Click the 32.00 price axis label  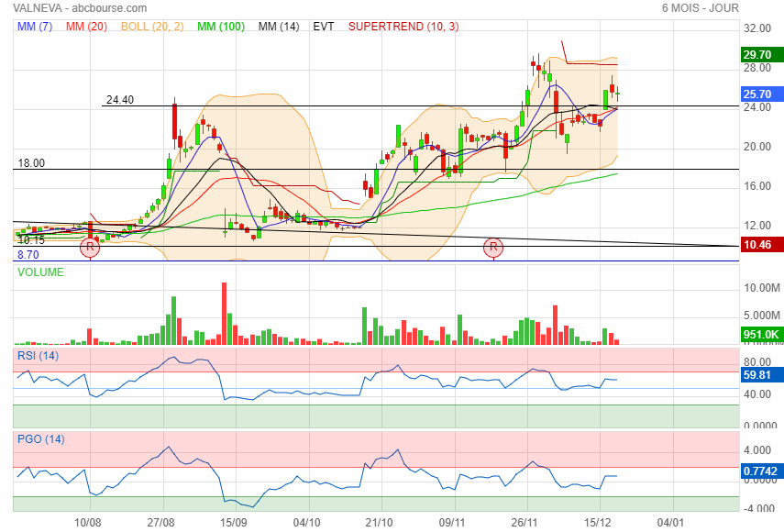tap(757, 28)
